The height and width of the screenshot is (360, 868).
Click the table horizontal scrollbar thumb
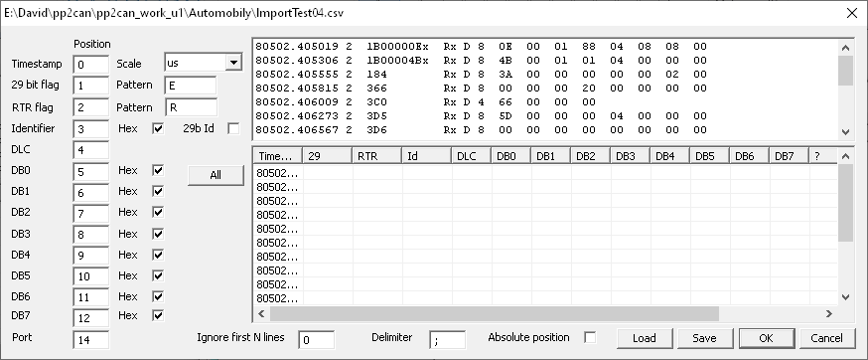[x=495, y=314]
